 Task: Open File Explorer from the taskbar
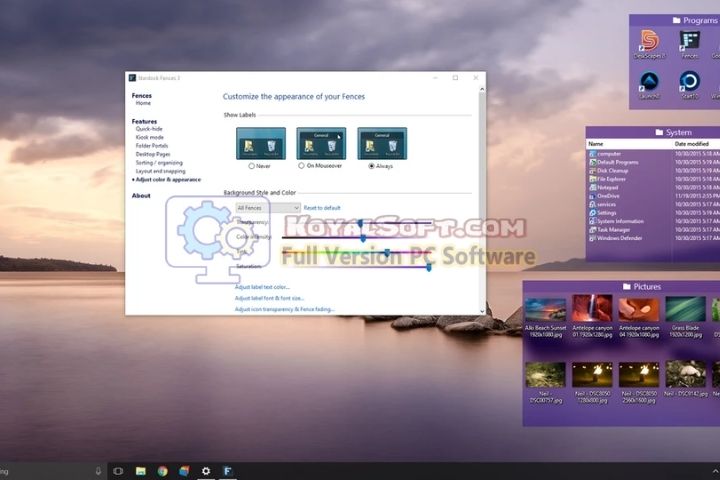coord(141,471)
